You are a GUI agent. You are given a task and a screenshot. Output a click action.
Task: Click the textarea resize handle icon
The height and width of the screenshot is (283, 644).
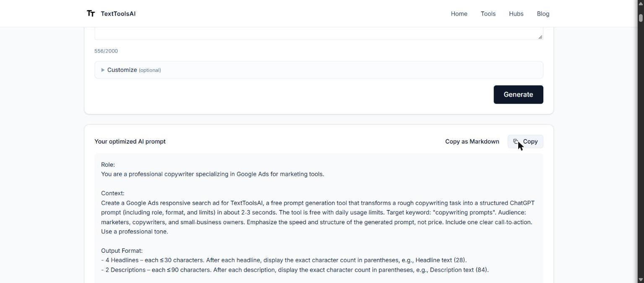pos(540,37)
